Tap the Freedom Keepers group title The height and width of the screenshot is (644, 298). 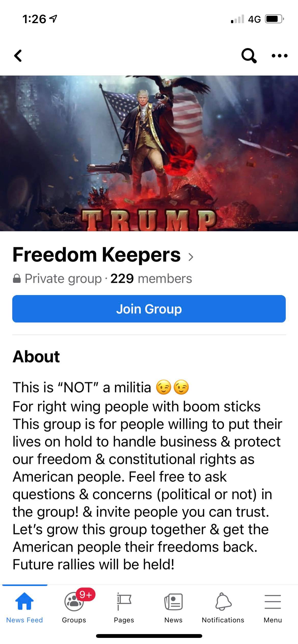[97, 255]
